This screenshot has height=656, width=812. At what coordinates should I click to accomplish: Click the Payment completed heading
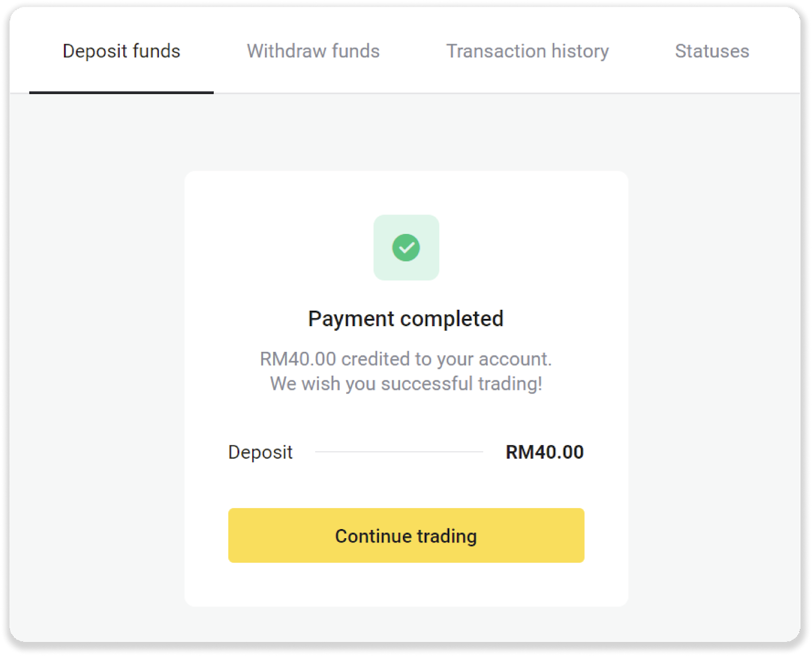click(x=405, y=319)
